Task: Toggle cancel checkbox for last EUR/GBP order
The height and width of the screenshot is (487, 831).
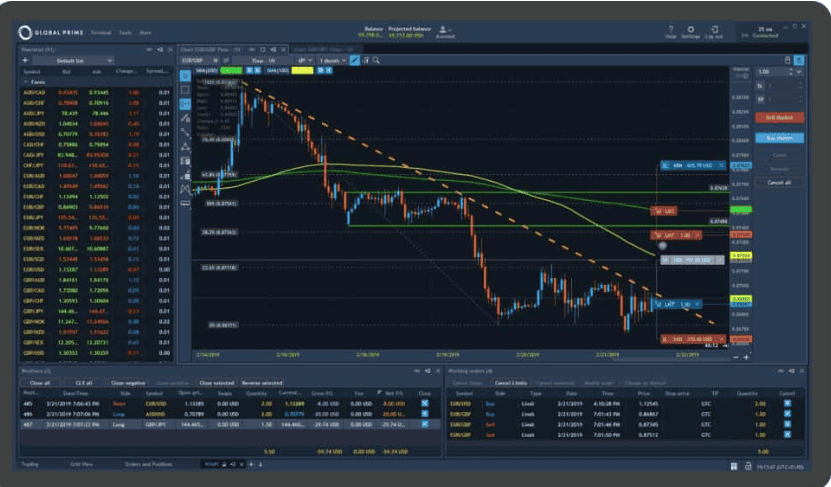Action: click(x=786, y=433)
